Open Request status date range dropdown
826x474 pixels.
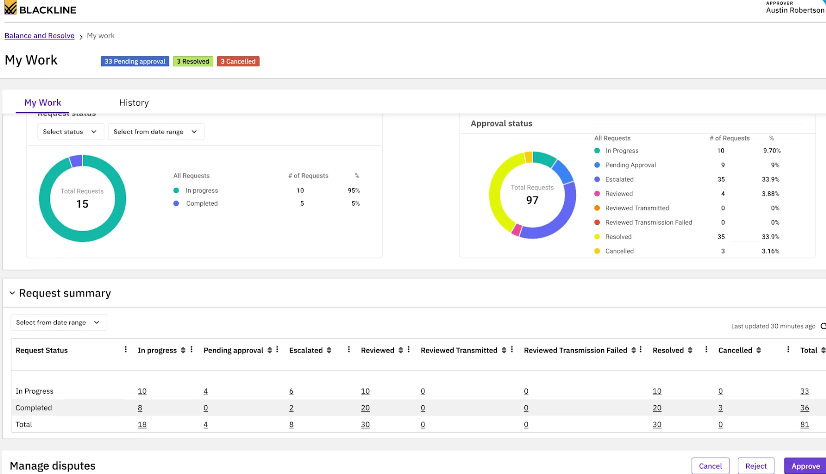[156, 132]
